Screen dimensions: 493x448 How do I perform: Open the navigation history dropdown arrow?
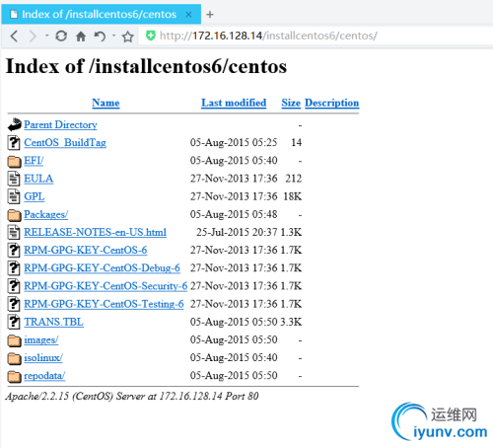47,36
